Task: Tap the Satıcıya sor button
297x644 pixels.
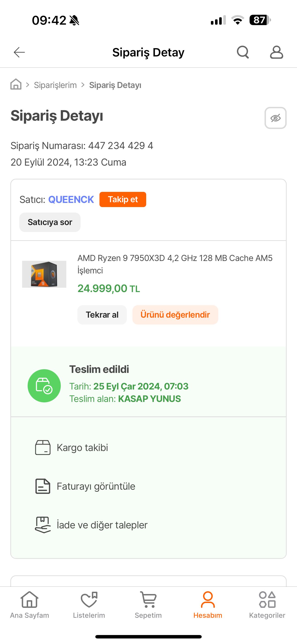Action: (x=50, y=222)
